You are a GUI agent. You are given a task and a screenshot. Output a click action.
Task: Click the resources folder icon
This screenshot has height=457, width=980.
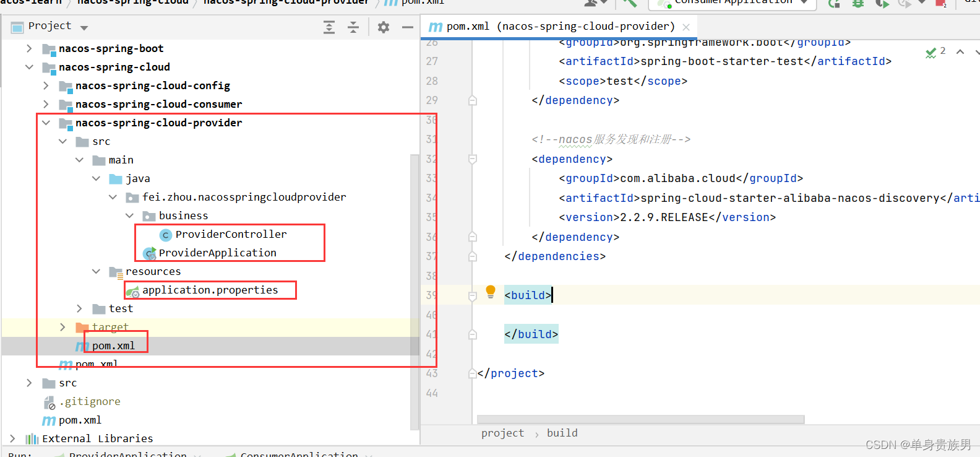(x=116, y=272)
